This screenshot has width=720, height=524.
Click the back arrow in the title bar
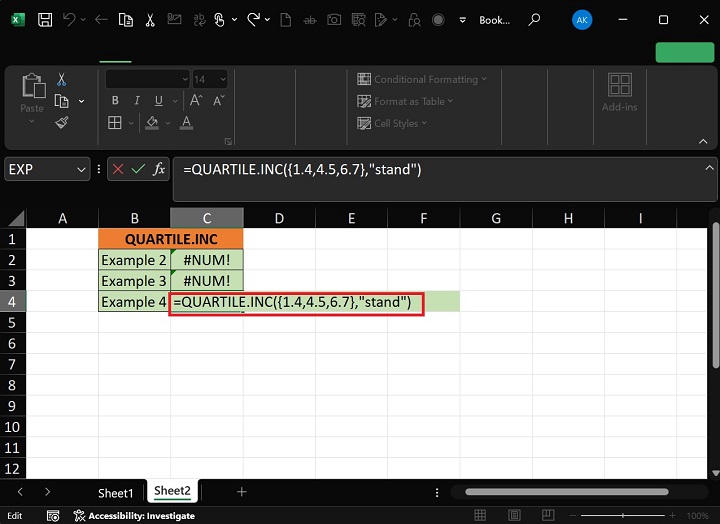pyautogui.click(x=101, y=20)
